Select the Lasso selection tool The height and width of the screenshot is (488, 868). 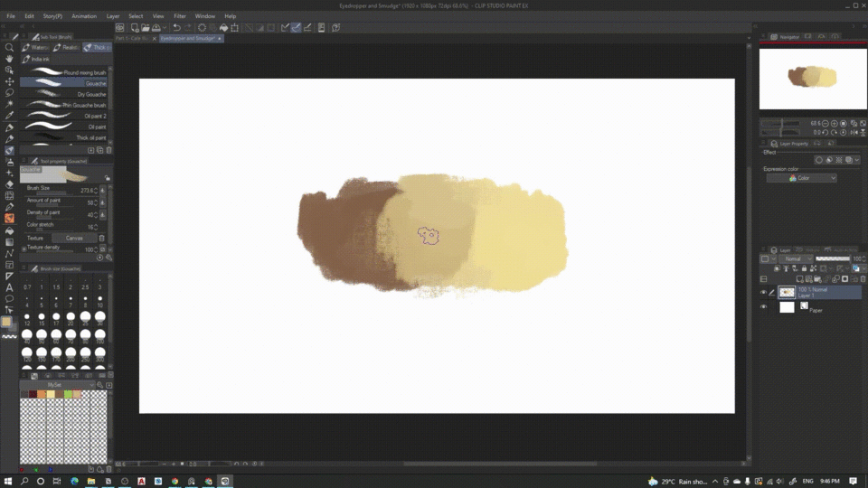[9, 92]
